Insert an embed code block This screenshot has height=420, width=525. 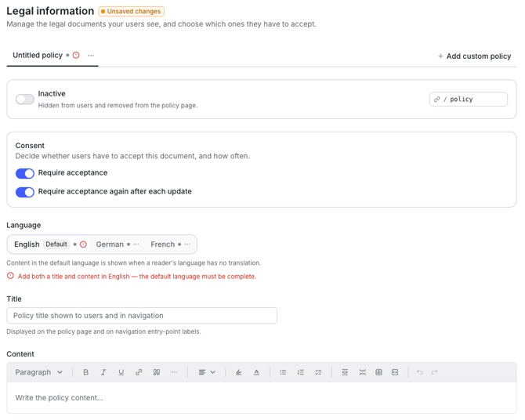395,372
